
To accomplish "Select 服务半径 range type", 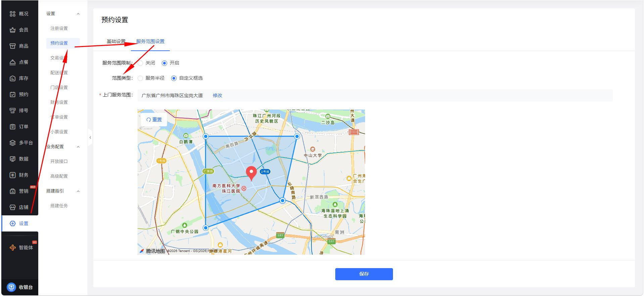I will click(140, 78).
